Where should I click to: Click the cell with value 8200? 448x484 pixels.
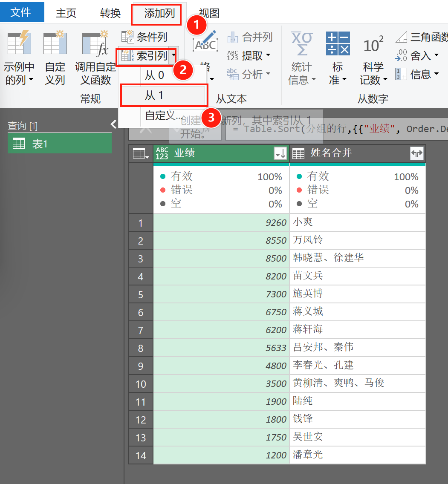tap(221, 276)
